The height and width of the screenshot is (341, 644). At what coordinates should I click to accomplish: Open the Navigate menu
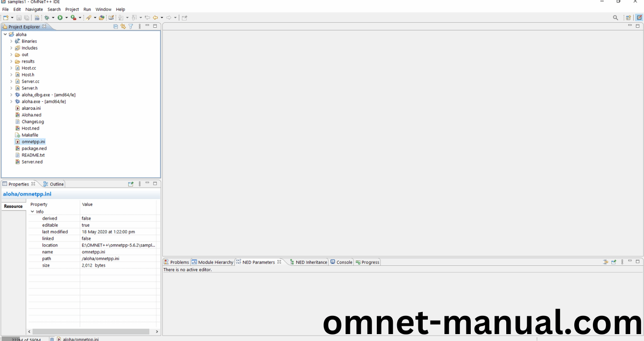34,9
